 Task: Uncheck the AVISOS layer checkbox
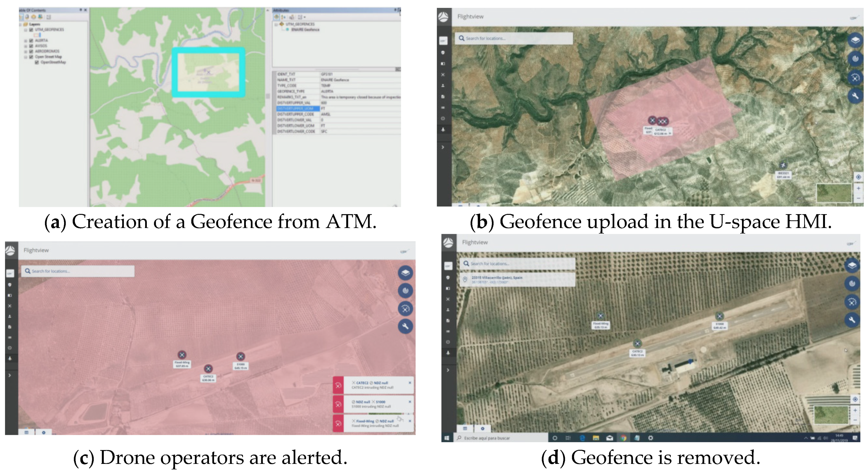31,46
